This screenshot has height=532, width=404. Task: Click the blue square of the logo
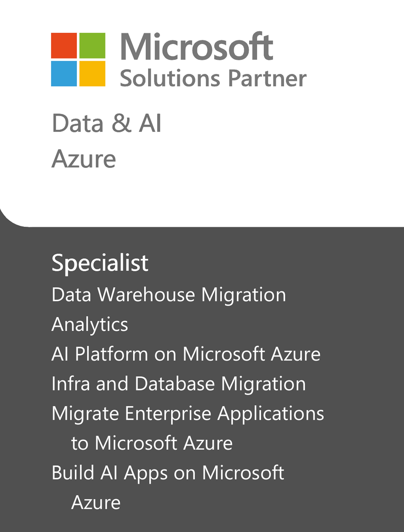64,74
